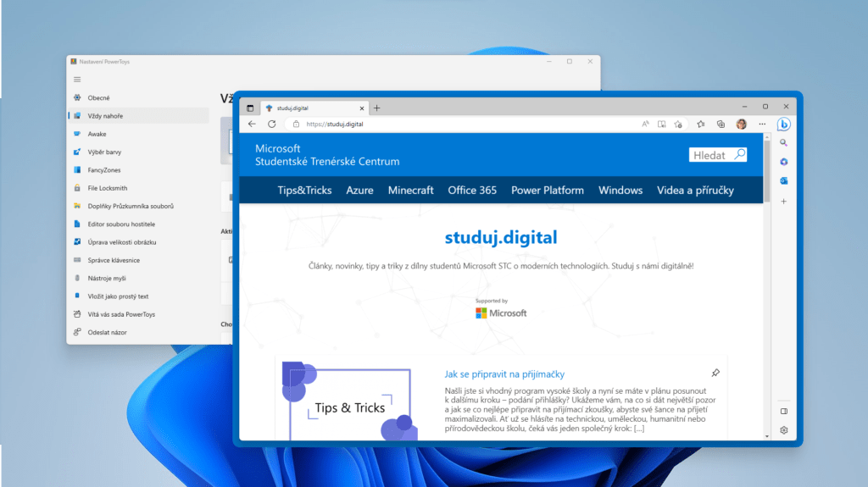
Task: Refresh the studuj.digital page
Action: coord(271,124)
